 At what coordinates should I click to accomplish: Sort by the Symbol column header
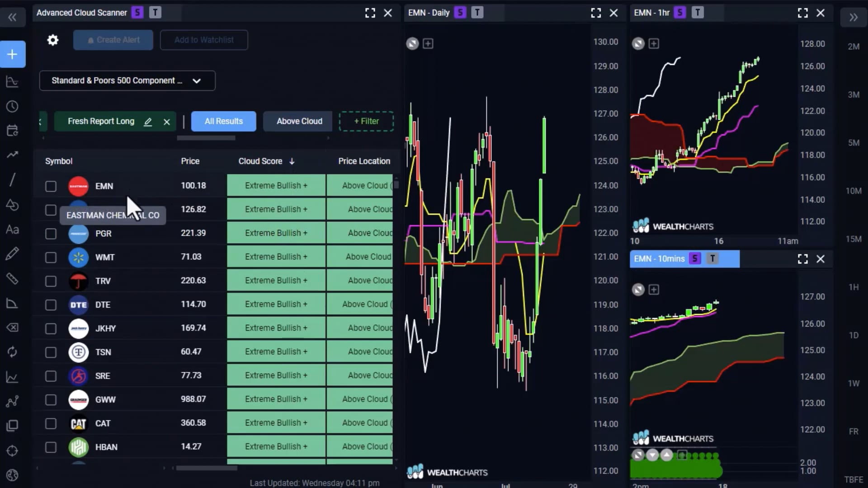click(x=59, y=161)
